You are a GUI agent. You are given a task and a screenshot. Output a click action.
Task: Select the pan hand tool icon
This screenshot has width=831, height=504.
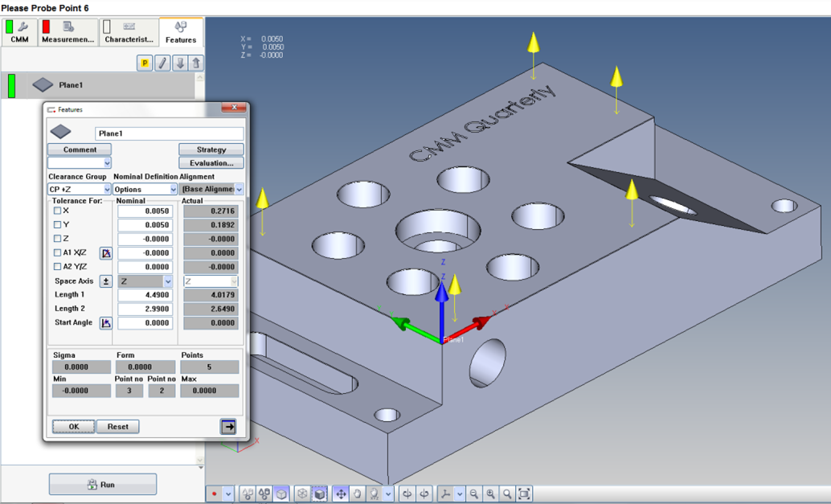(357, 493)
